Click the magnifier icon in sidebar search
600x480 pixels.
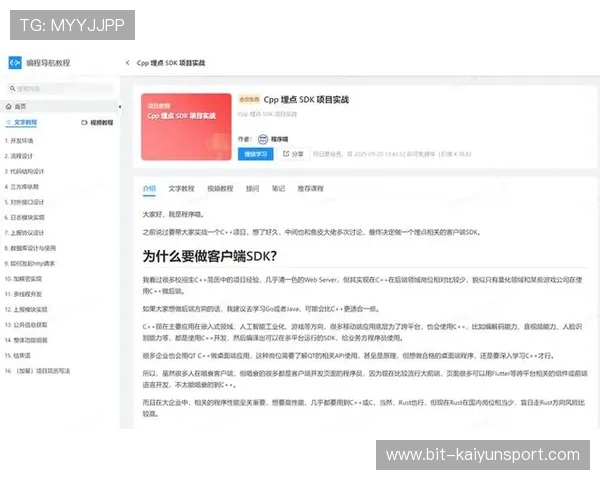pyautogui.click(x=12, y=88)
